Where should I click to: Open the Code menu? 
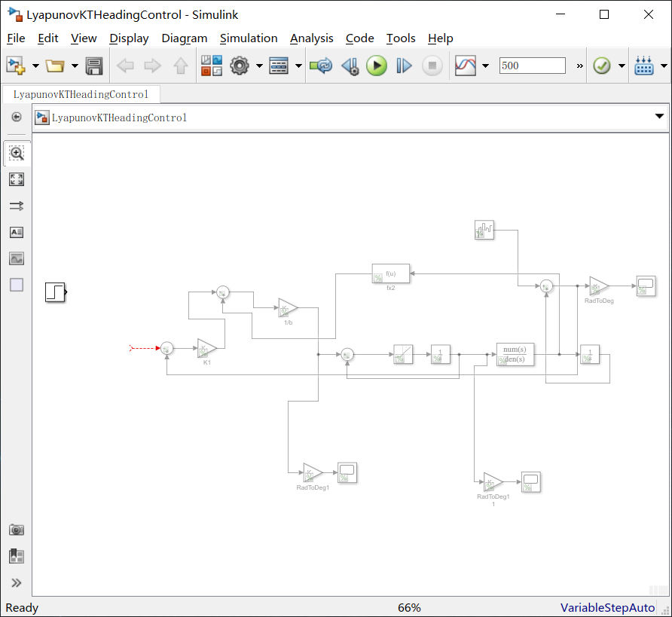(360, 38)
